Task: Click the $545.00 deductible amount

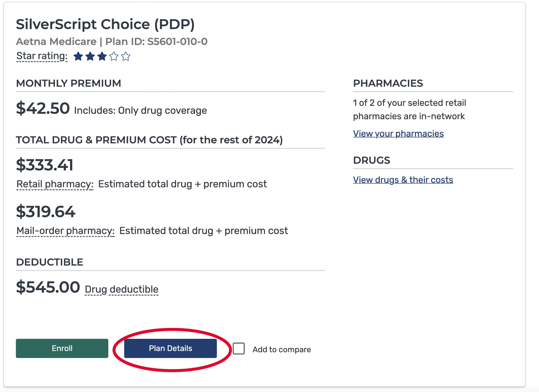Action: coord(48,287)
